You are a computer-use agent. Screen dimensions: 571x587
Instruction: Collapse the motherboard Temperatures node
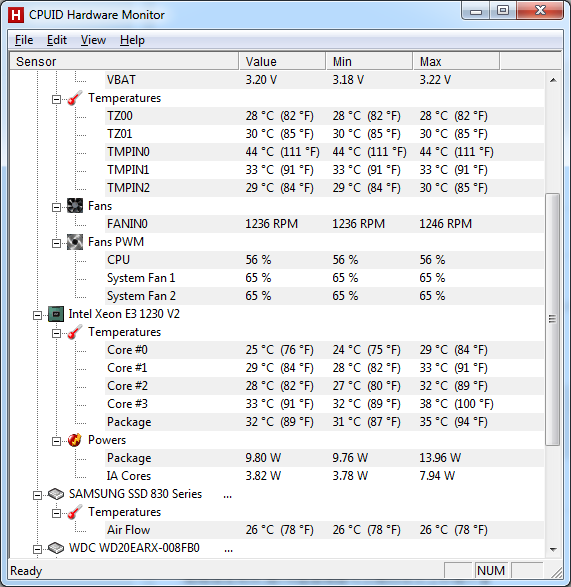[x=56, y=100]
